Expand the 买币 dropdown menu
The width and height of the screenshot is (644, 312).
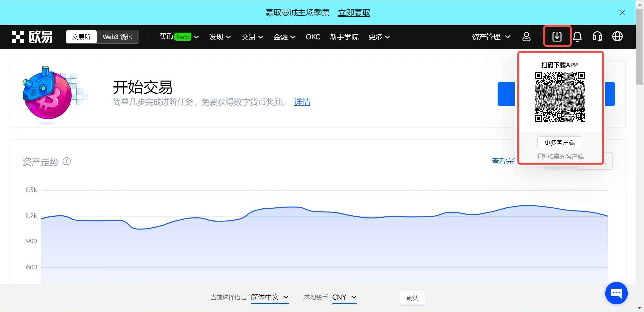click(179, 37)
